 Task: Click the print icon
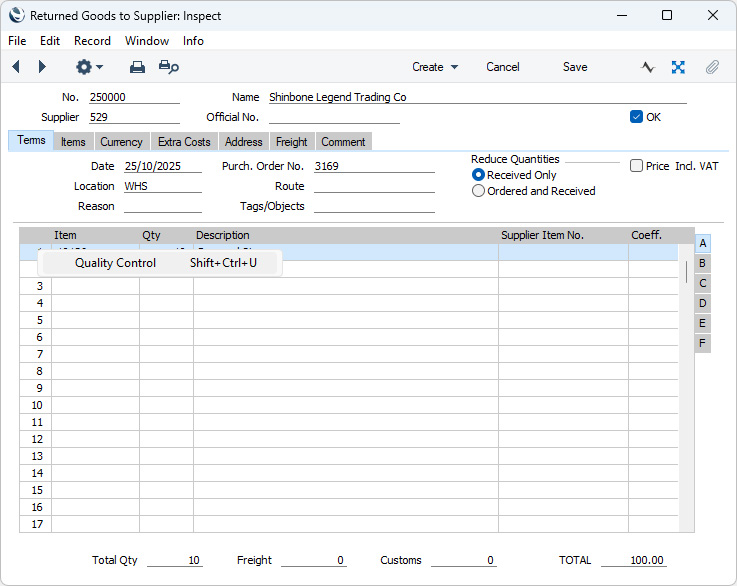(137, 67)
